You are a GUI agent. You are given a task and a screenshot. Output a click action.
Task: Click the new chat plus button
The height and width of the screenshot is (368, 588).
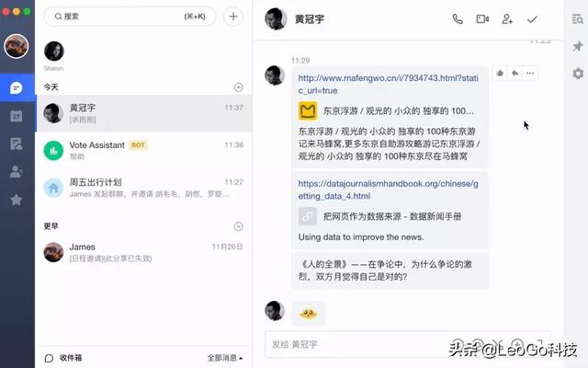233,17
